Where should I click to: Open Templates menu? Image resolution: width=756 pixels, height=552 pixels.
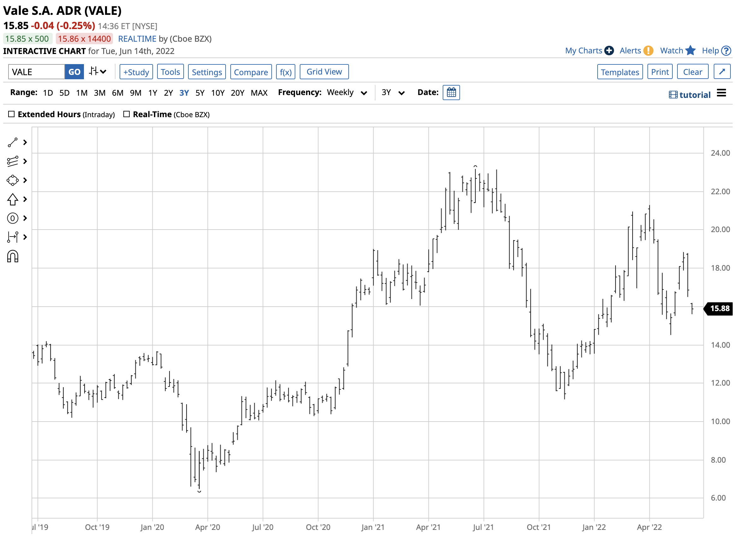click(620, 72)
